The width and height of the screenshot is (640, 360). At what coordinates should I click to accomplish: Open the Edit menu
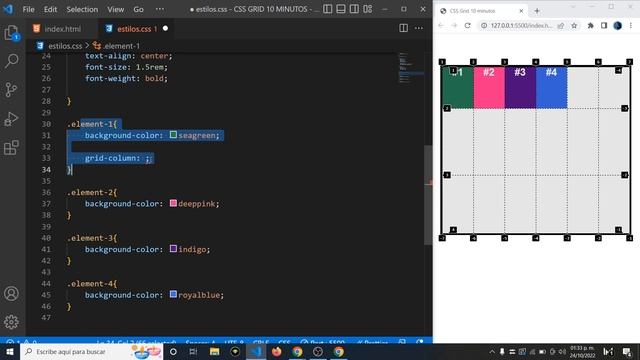click(50, 9)
